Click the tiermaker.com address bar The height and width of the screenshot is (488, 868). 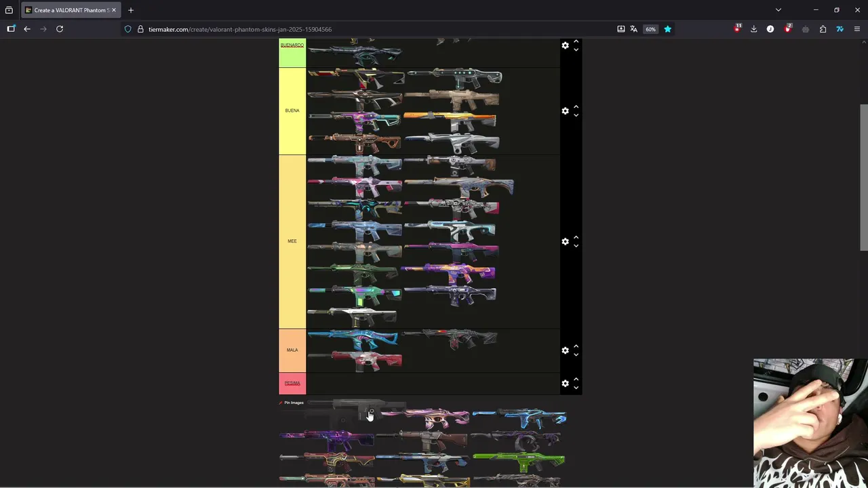click(366, 29)
